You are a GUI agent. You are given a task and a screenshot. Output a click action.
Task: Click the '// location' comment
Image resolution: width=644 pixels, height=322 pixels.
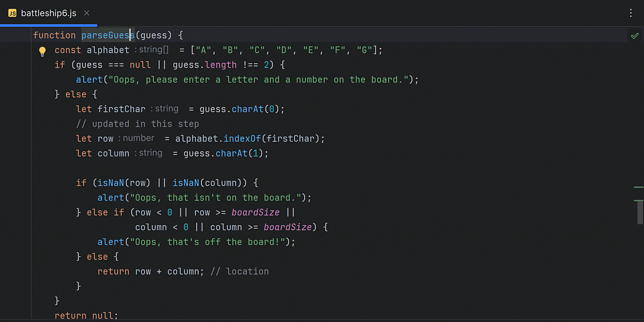239,271
